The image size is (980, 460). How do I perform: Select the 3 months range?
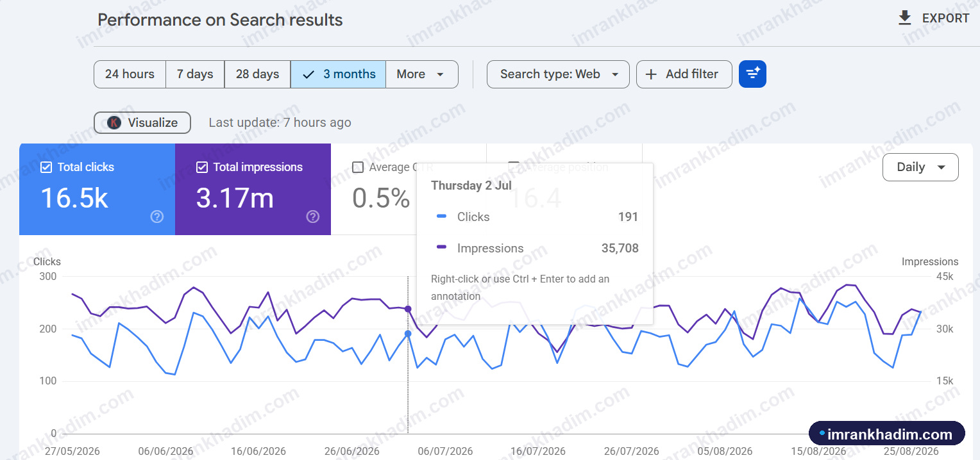point(338,74)
